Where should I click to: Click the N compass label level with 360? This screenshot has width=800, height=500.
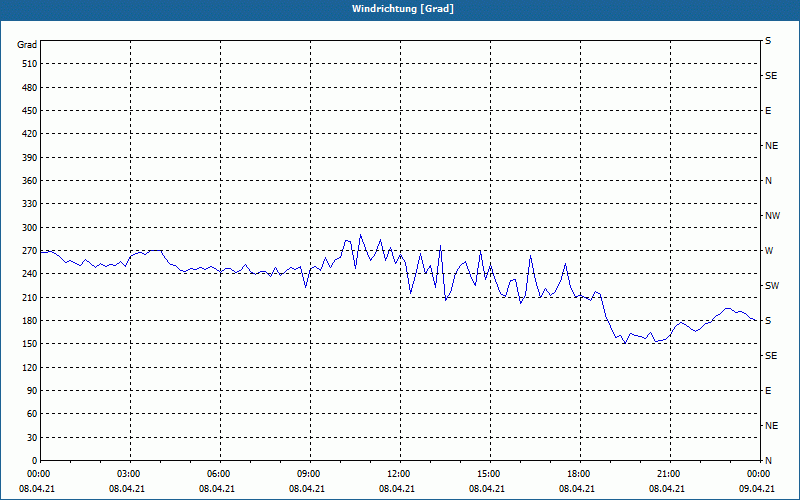pyautogui.click(x=768, y=181)
